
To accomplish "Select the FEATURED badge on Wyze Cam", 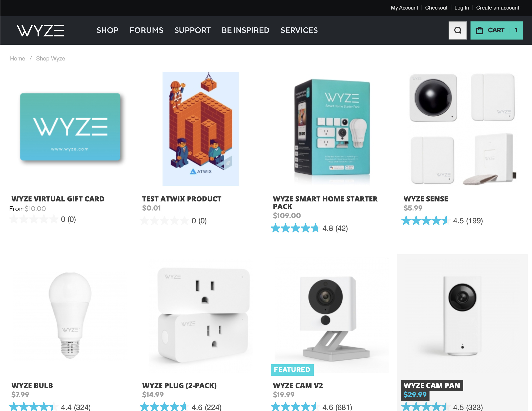I will (x=292, y=370).
